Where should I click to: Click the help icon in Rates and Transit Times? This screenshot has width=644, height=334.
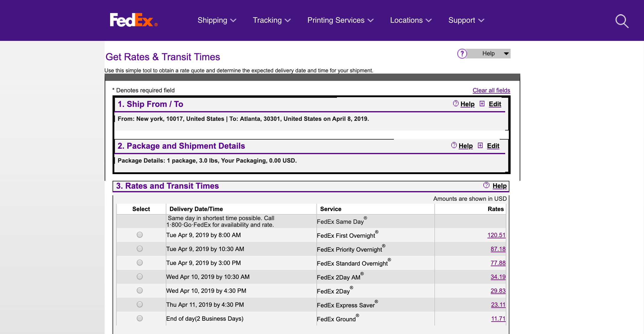(x=486, y=185)
